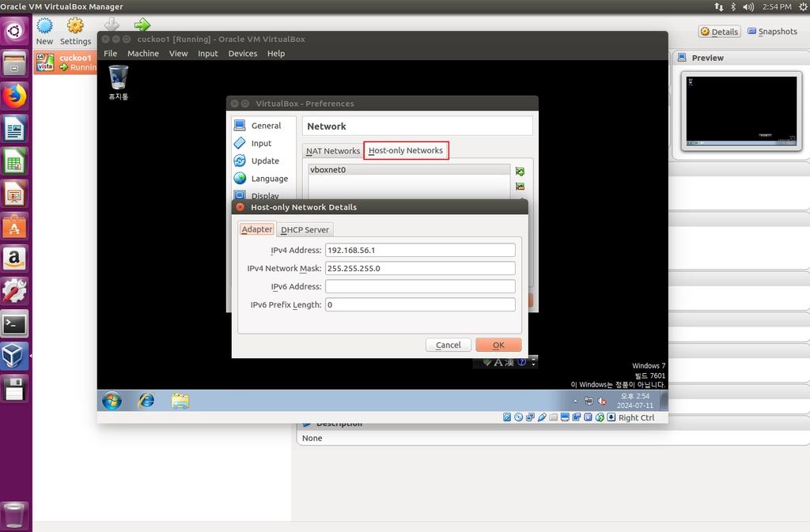The width and height of the screenshot is (810, 532).
Task: Select the vboxnet0 network entry
Action: click(409, 170)
